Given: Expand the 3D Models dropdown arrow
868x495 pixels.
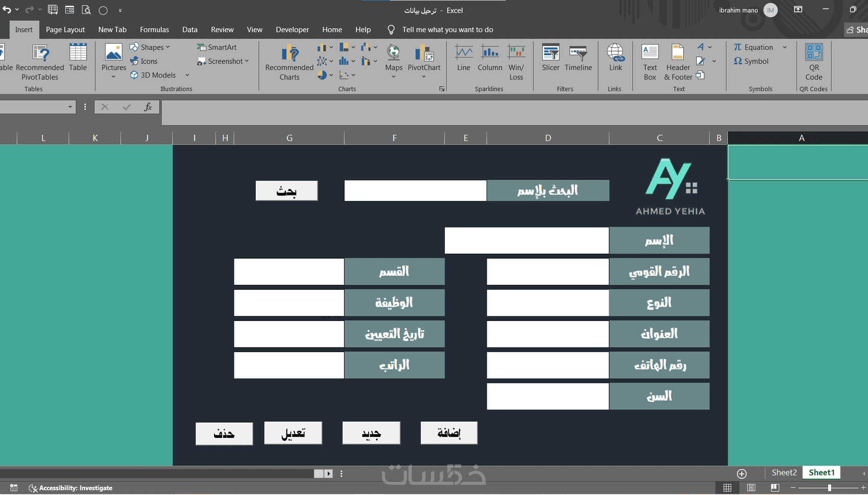Looking at the screenshot, I should pyautogui.click(x=187, y=75).
